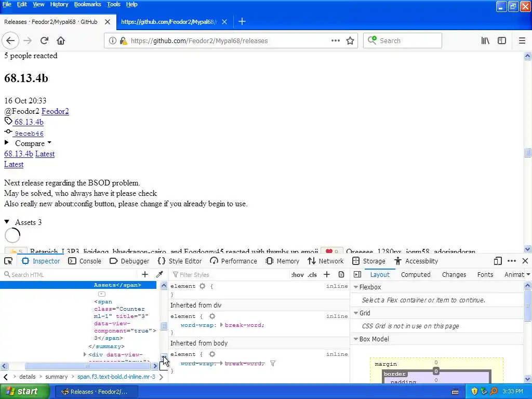The height and width of the screenshot is (399, 532).
Task: Collapse the Assets 3 disclosure triangle
Action: pos(7,222)
